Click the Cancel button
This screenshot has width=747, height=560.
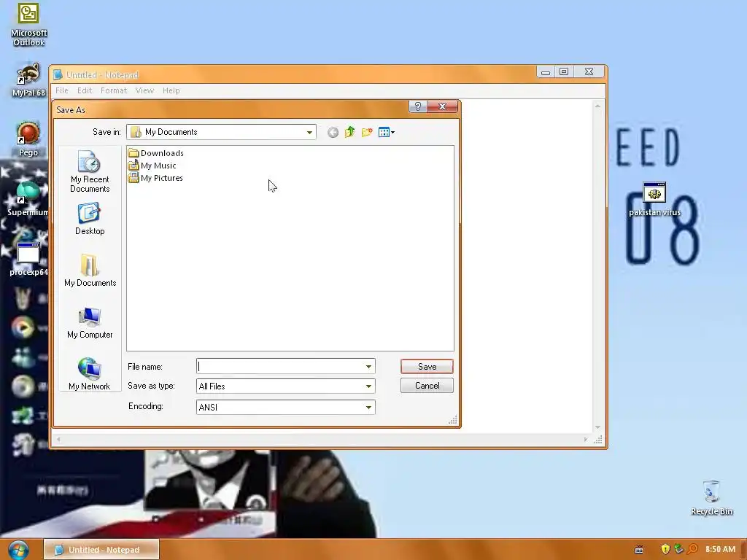click(x=427, y=386)
